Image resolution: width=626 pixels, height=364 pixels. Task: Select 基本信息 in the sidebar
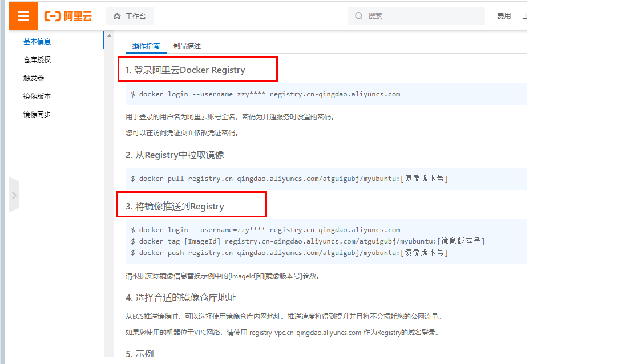point(37,42)
